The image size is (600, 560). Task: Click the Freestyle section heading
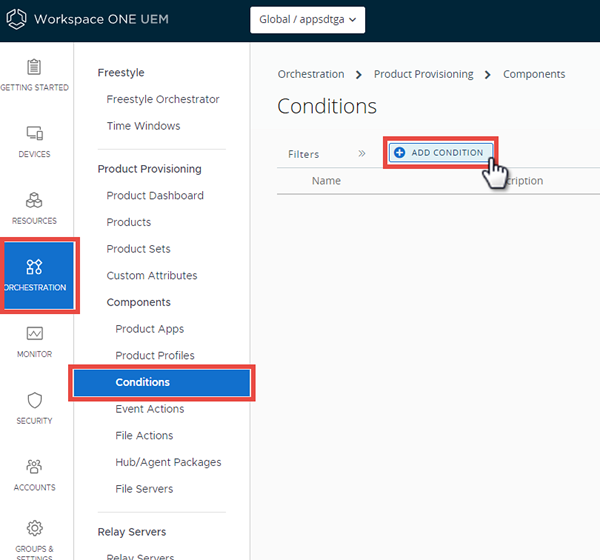pos(121,73)
